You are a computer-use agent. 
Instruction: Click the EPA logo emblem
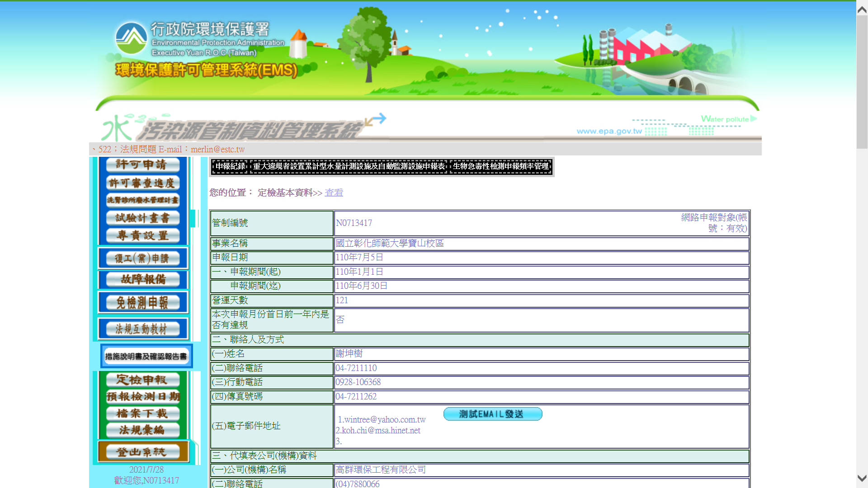131,38
